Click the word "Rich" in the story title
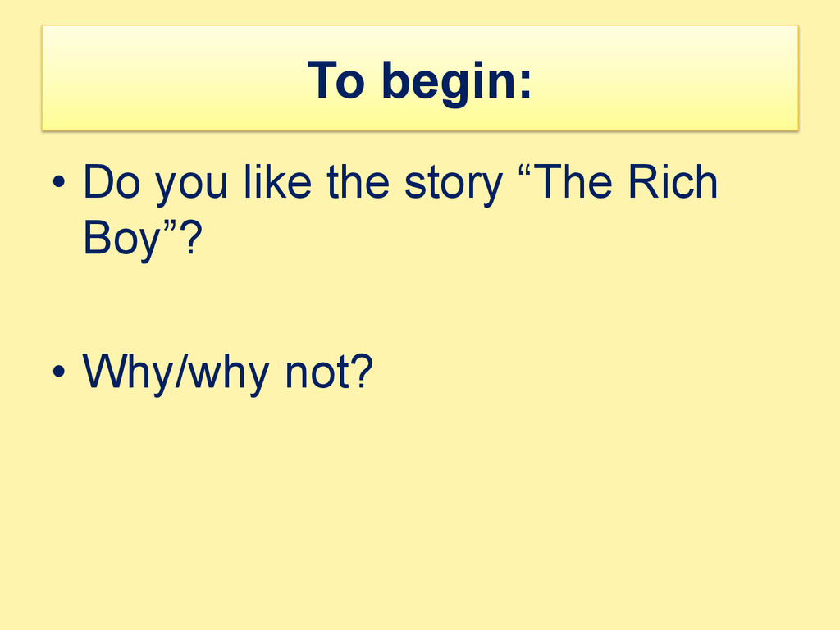Image resolution: width=840 pixels, height=630 pixels. (x=673, y=181)
